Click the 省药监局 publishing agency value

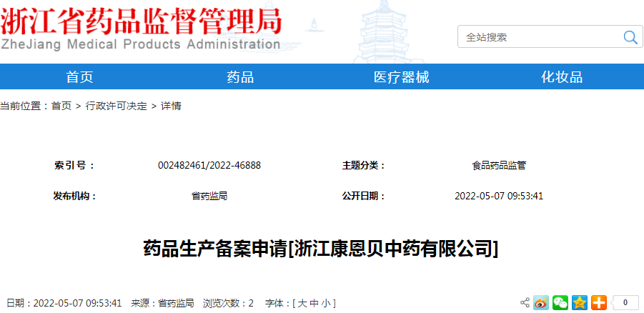209,197
